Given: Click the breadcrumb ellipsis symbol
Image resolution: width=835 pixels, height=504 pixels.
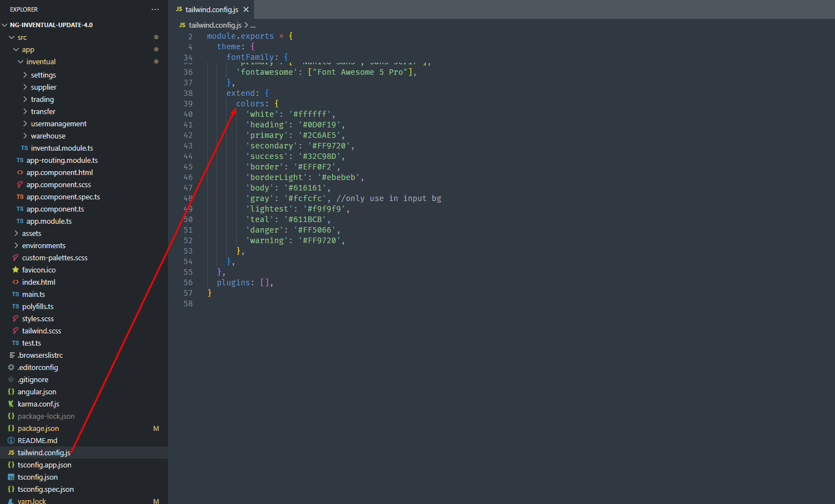Looking at the screenshot, I should click(253, 25).
